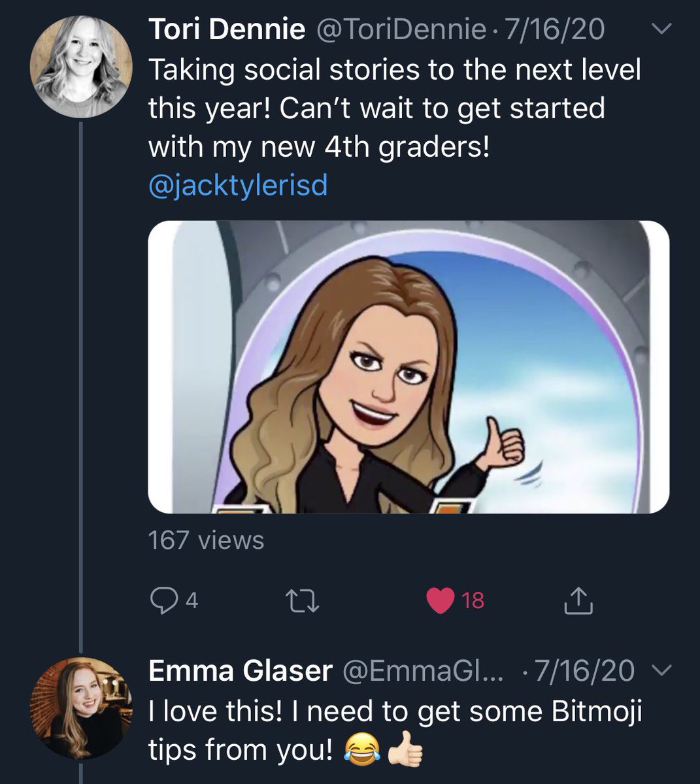Tap the retweet icon on Tori's tweet
This screenshot has height=784, width=700.
[x=305, y=600]
